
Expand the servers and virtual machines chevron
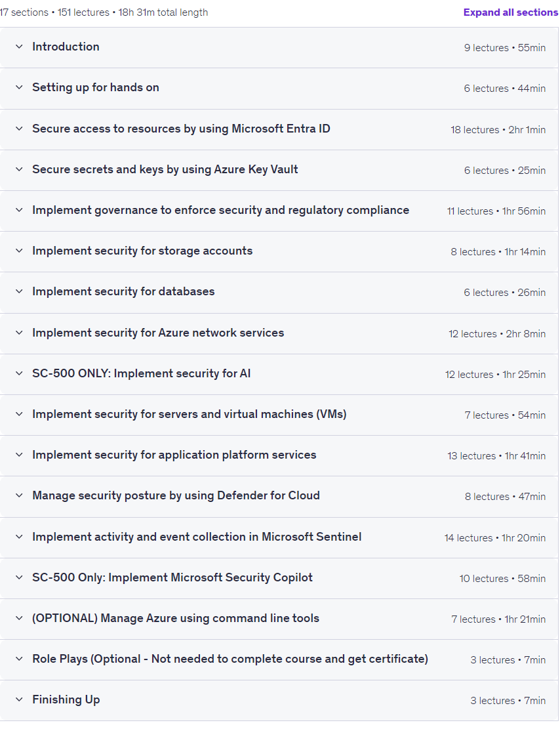coord(19,414)
